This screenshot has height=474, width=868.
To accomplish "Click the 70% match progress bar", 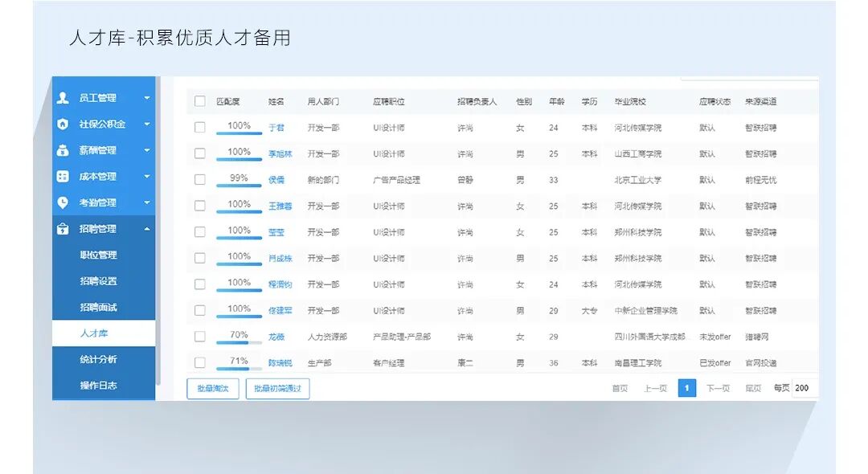I will tap(239, 342).
